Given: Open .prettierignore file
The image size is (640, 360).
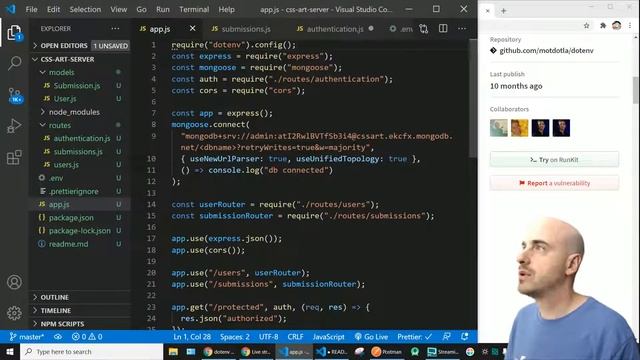Looking at the screenshot, I should click(80, 191).
